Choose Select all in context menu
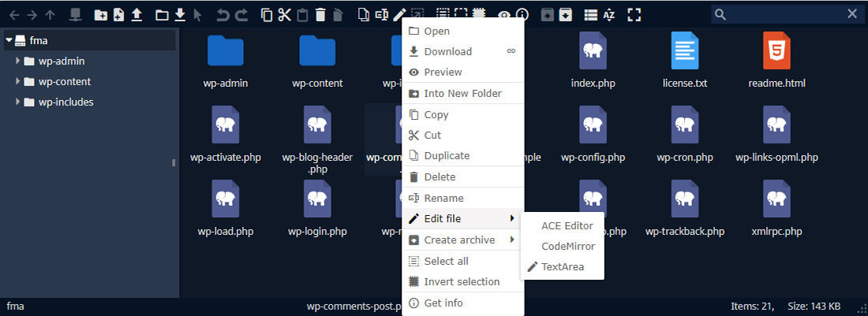868x316 pixels. point(462,261)
